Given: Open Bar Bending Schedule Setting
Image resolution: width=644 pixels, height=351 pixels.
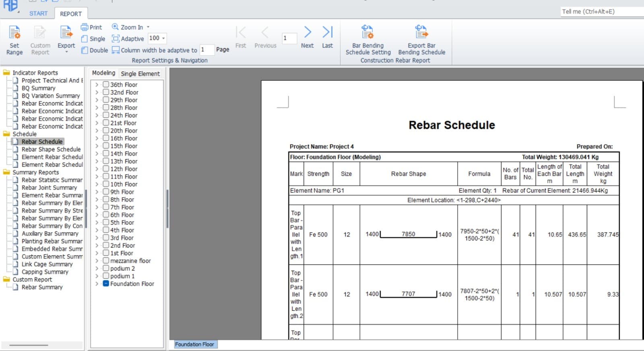Looking at the screenshot, I should 368,40.
